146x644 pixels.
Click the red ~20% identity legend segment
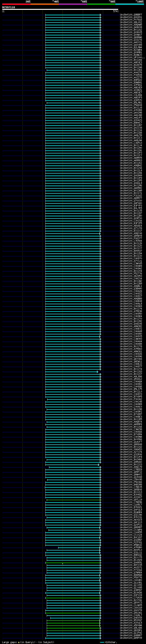[x=16, y=4]
